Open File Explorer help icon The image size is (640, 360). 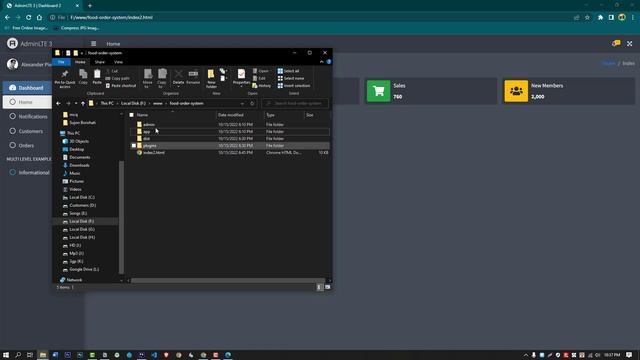[x=329, y=62]
